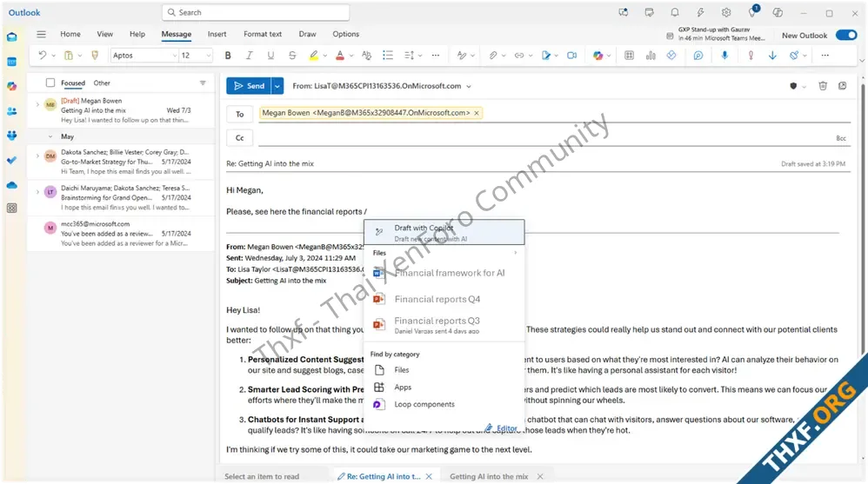
Task: Insert a bulleted list
Action: (x=388, y=56)
